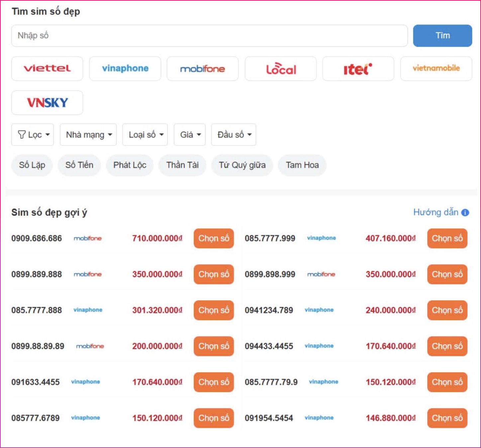Expand the Giá price dropdown
The height and width of the screenshot is (448, 481).
coord(190,135)
